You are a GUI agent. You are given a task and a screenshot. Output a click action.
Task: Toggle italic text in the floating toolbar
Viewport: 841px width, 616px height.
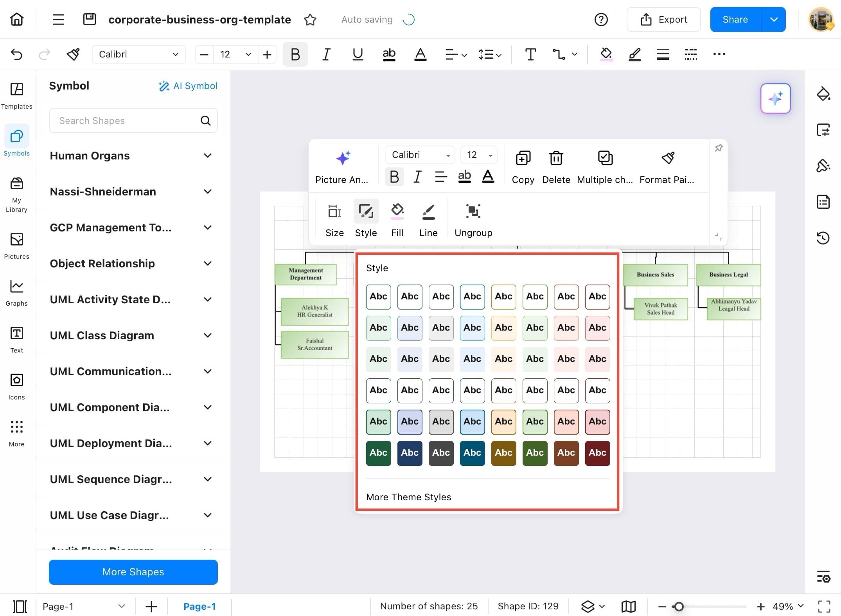tap(417, 177)
